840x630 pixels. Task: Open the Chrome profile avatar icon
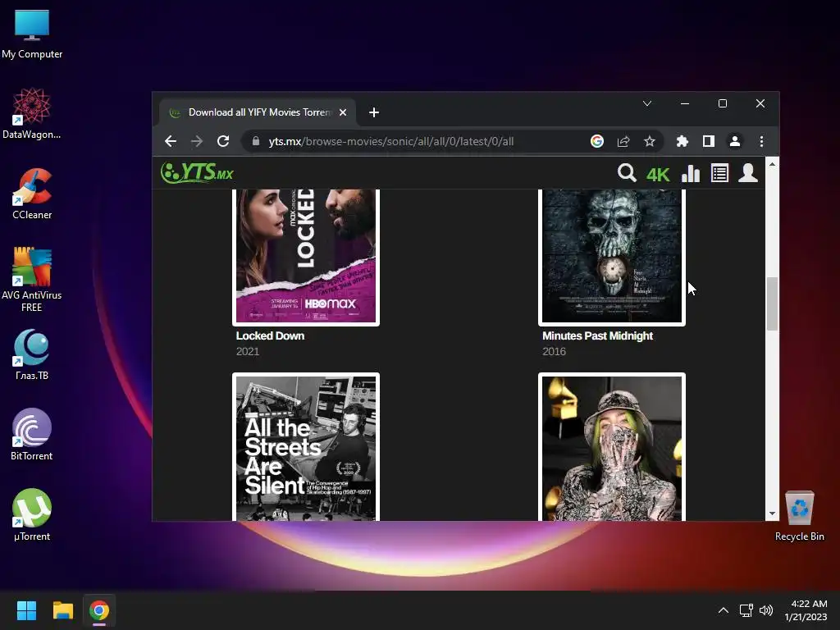click(734, 141)
